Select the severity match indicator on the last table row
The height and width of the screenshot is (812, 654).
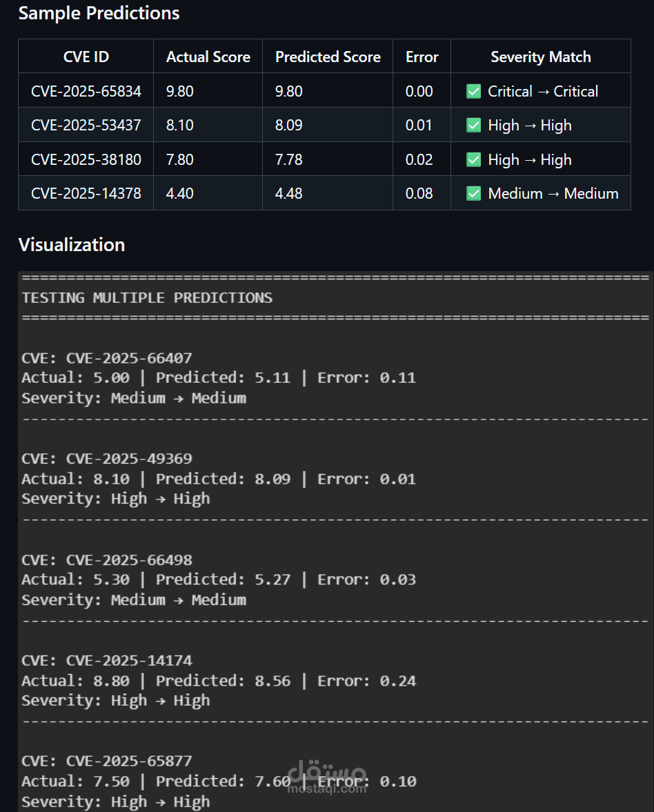pyautogui.click(x=474, y=193)
